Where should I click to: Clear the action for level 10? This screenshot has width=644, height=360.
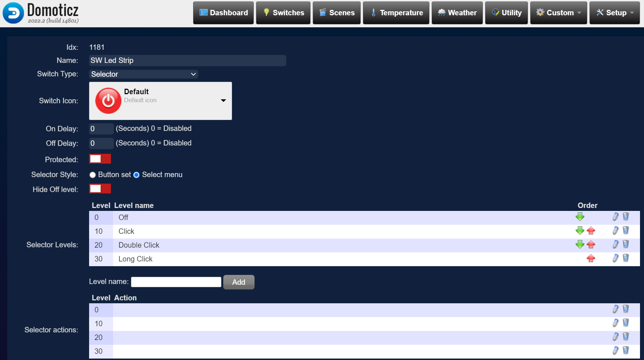[x=626, y=323]
